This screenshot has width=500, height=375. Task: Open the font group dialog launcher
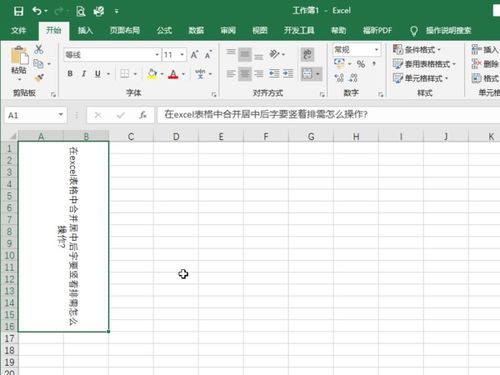214,95
